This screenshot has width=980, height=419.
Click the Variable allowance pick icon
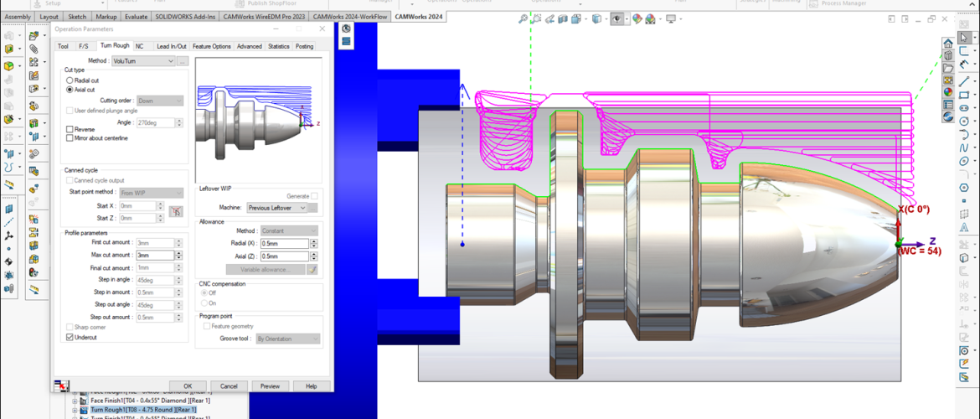(313, 270)
